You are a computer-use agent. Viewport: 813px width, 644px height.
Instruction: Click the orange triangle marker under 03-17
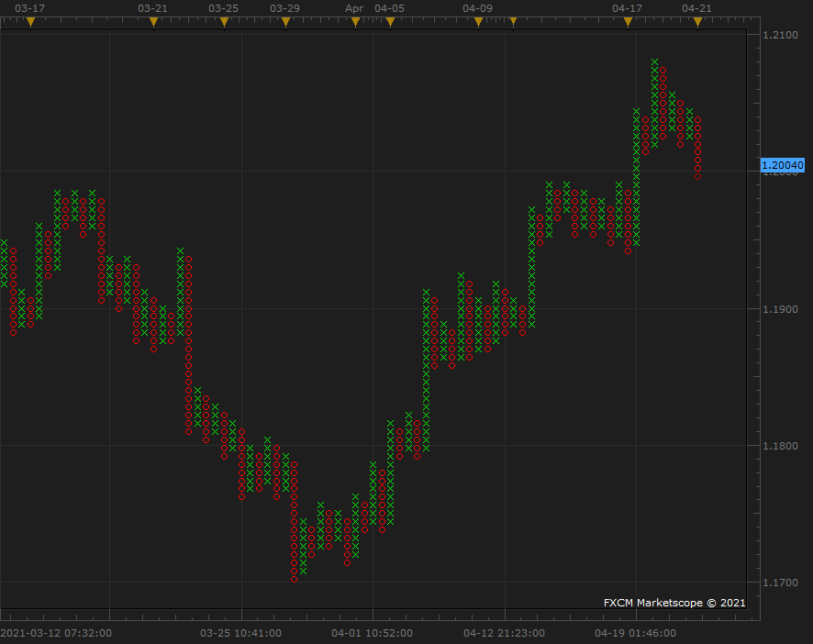(x=30, y=22)
